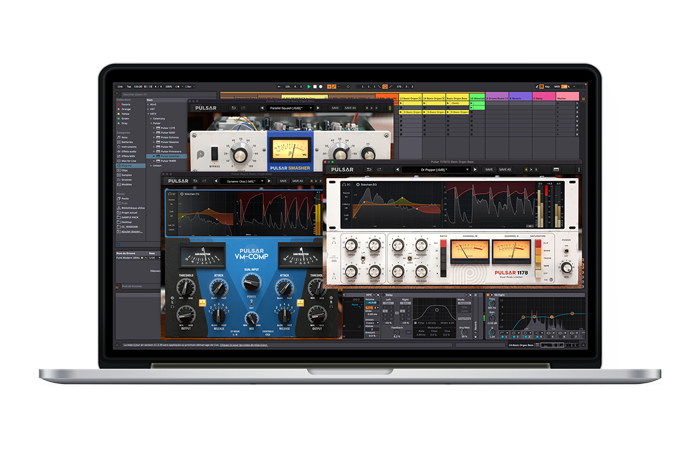
Task: Flip the center Power switch on VM-Comp
Action: [251, 304]
